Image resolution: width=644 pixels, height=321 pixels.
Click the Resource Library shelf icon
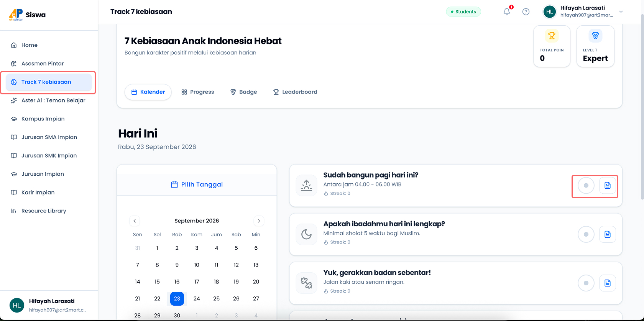pyautogui.click(x=14, y=211)
